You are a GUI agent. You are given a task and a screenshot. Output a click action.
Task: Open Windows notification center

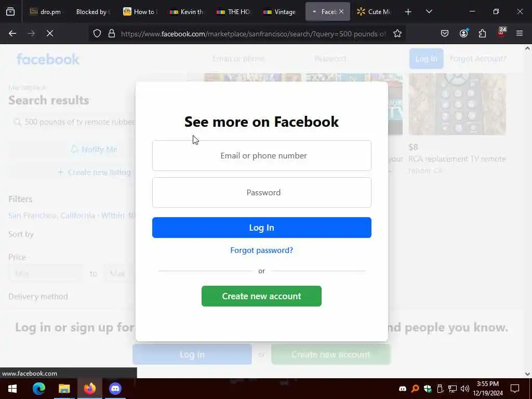pyautogui.click(x=515, y=389)
